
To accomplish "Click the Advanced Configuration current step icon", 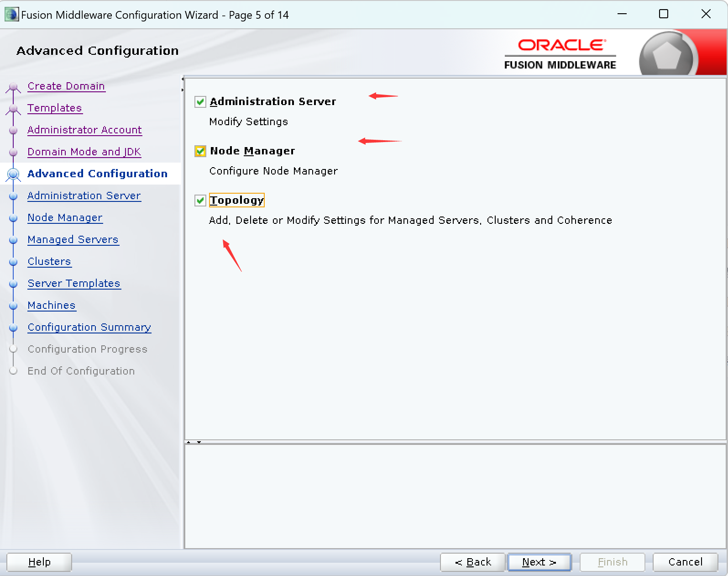I will point(13,174).
